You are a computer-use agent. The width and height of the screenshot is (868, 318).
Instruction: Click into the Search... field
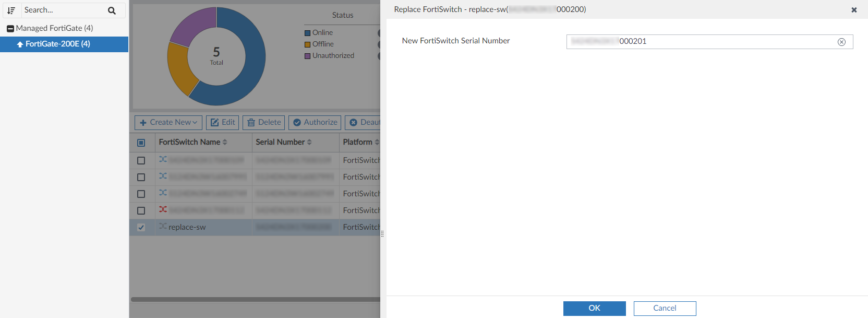[63, 10]
